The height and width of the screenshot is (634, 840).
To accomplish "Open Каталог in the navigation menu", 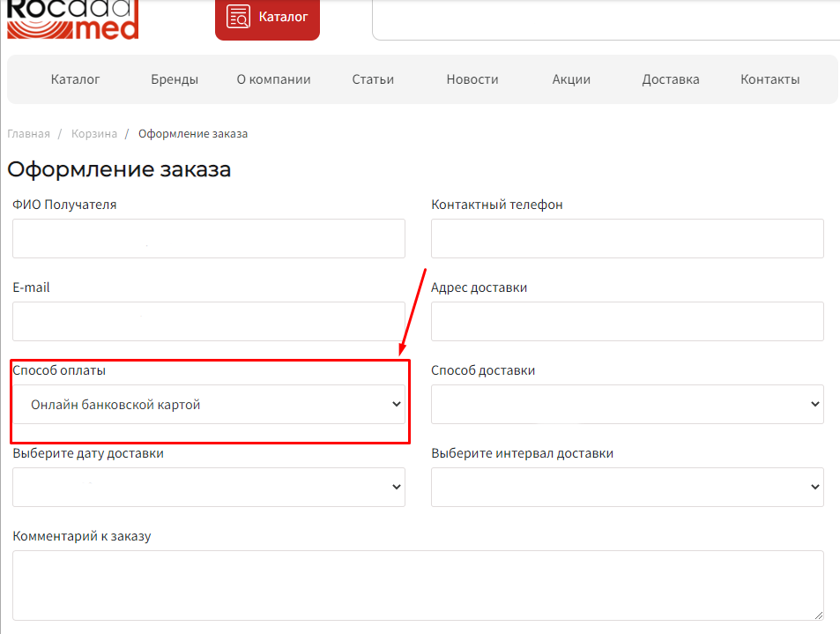I will click(x=76, y=79).
